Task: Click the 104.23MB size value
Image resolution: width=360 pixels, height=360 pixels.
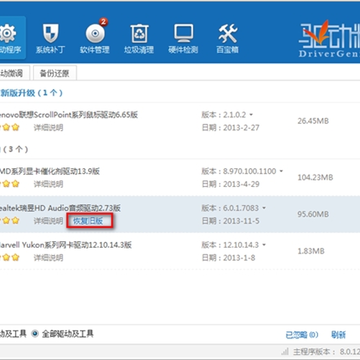Action: click(315, 178)
